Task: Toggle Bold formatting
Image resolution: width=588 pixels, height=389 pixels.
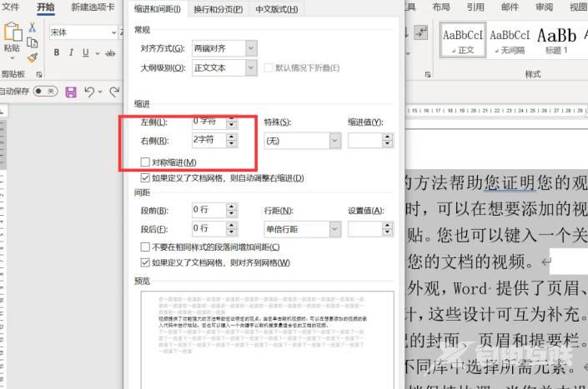Action: (x=57, y=52)
